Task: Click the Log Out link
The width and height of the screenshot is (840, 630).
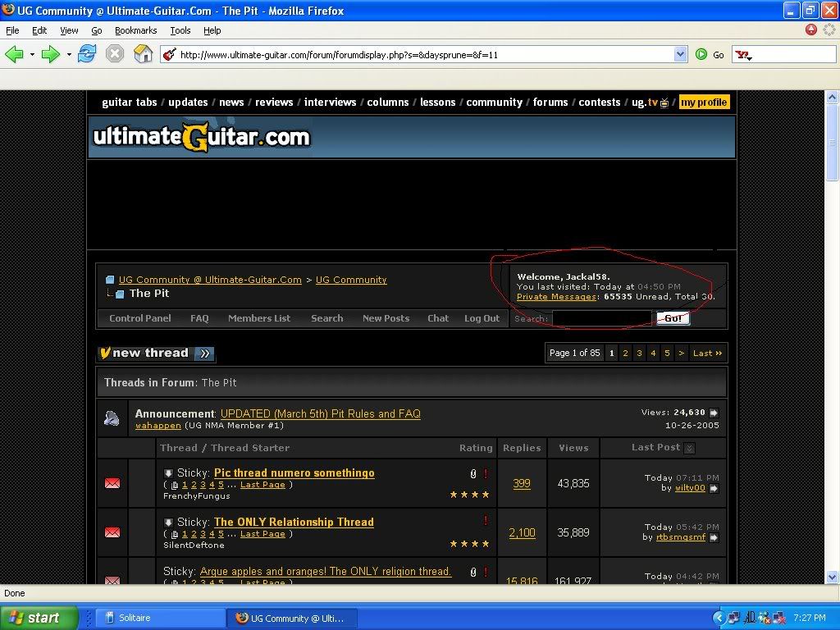Action: coord(482,318)
